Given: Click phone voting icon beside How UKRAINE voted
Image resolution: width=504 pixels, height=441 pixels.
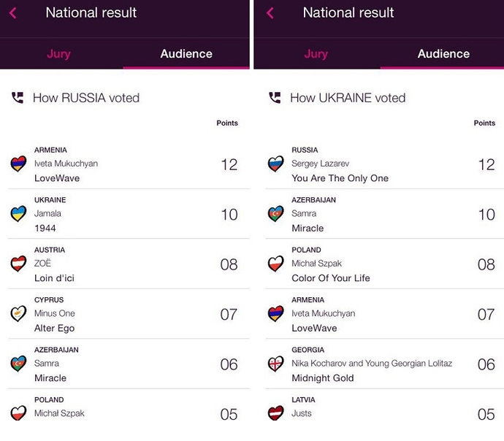Looking at the screenshot, I should coord(275,98).
